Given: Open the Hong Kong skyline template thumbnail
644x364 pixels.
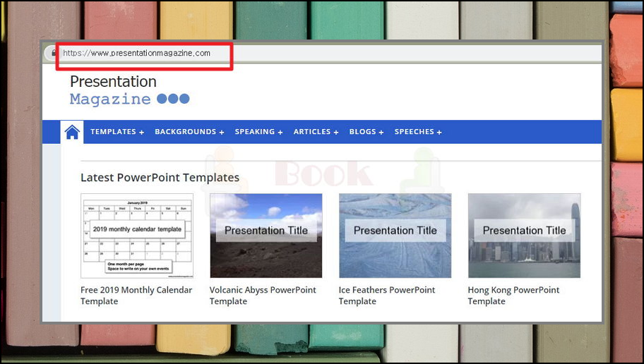Looking at the screenshot, I should point(524,236).
